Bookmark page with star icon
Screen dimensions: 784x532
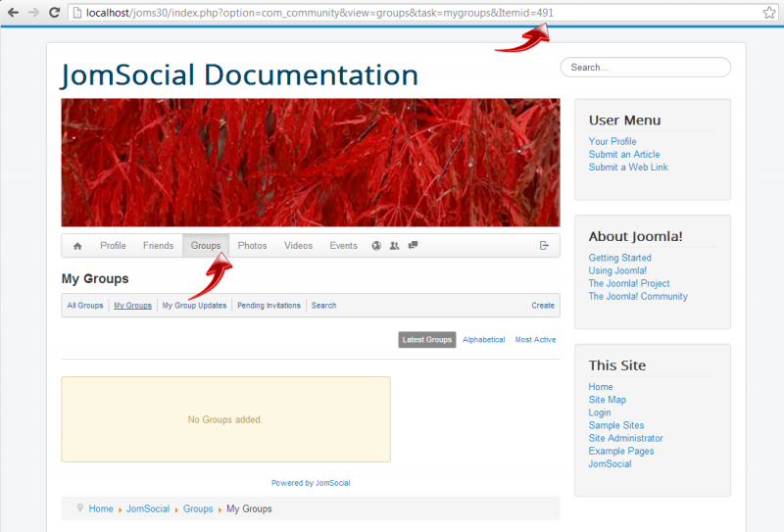(x=769, y=13)
